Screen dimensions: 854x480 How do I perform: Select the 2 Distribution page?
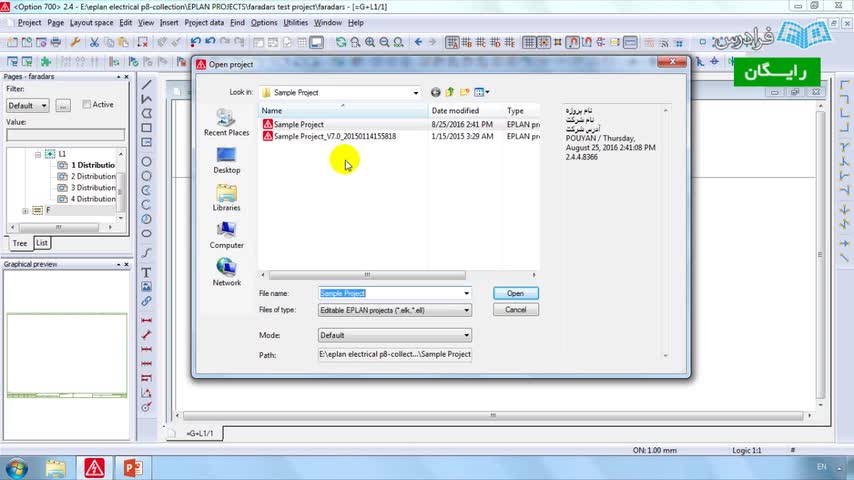pos(93,177)
